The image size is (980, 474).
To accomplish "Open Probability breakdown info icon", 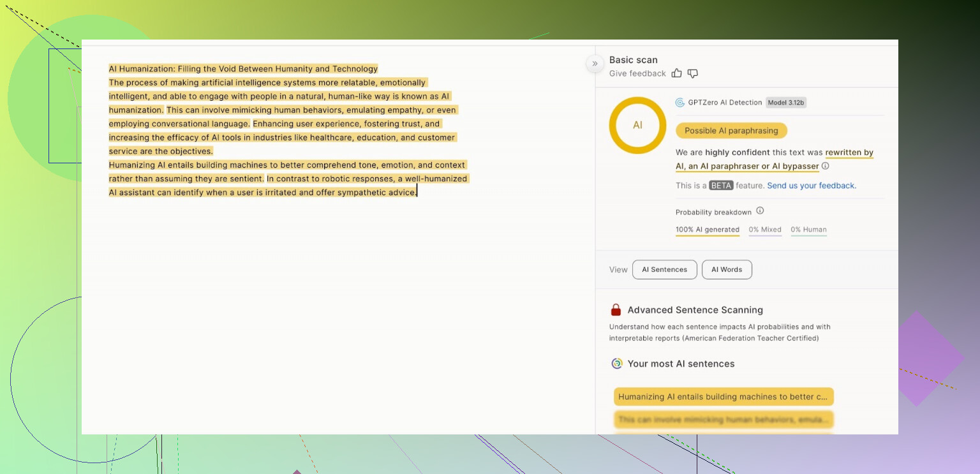I will (x=760, y=211).
